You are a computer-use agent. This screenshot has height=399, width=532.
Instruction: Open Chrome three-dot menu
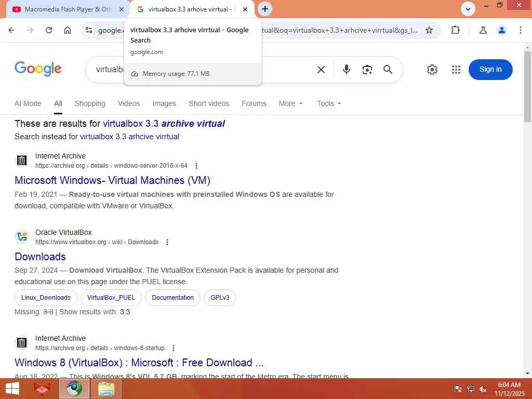point(521,30)
